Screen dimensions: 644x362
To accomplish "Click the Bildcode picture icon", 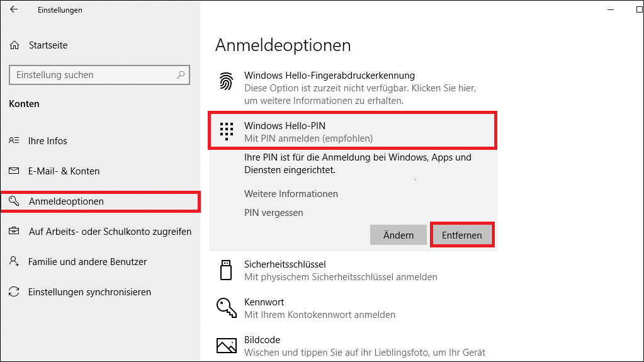I will pyautogui.click(x=226, y=346).
